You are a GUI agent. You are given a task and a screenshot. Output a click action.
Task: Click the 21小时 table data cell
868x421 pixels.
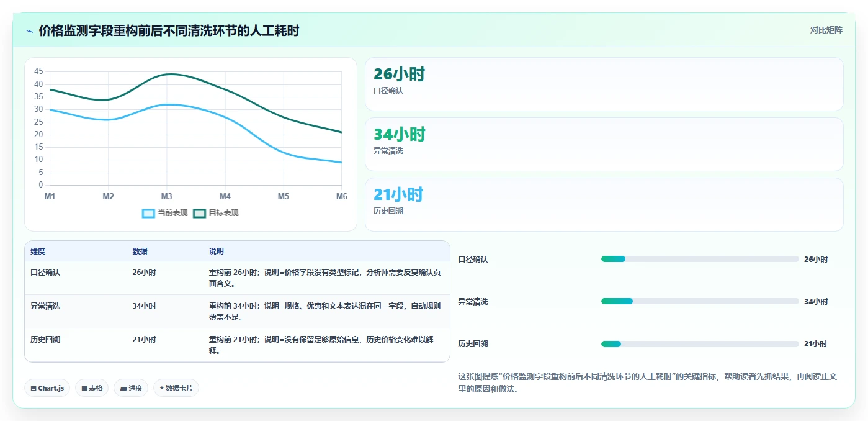[x=144, y=340]
